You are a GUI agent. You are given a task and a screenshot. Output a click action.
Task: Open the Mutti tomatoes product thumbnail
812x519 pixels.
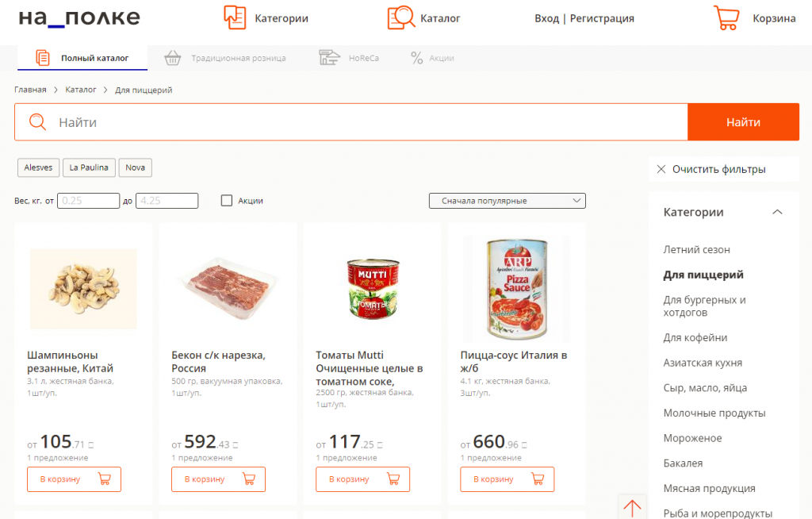372,290
